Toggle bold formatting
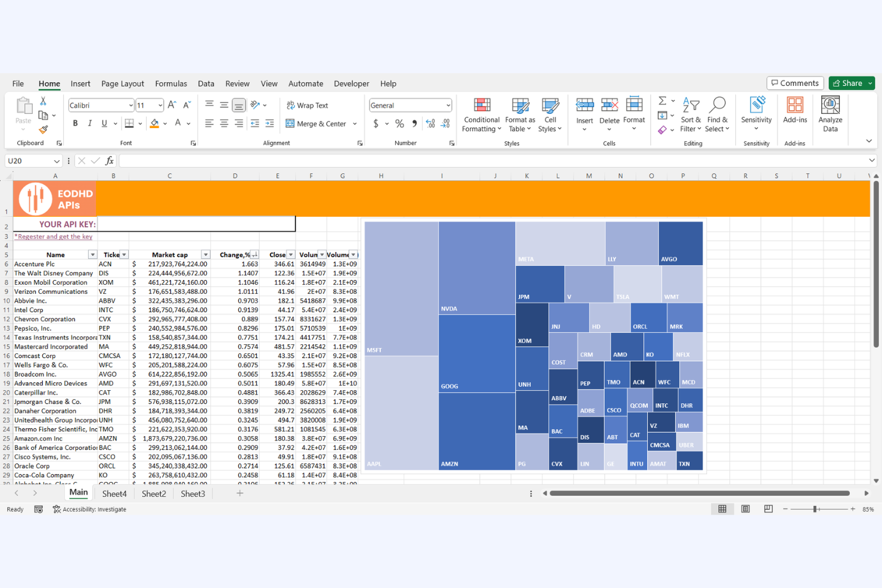 click(x=75, y=123)
